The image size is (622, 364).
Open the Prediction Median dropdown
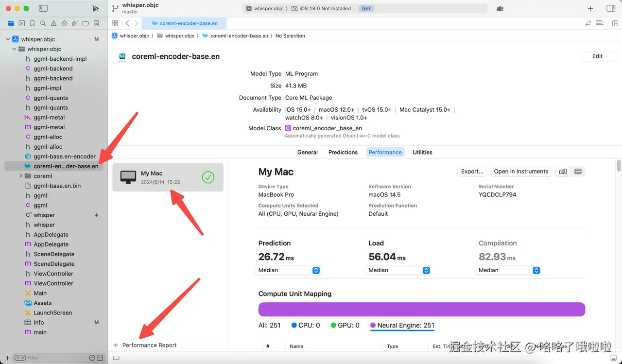pyautogui.click(x=288, y=270)
